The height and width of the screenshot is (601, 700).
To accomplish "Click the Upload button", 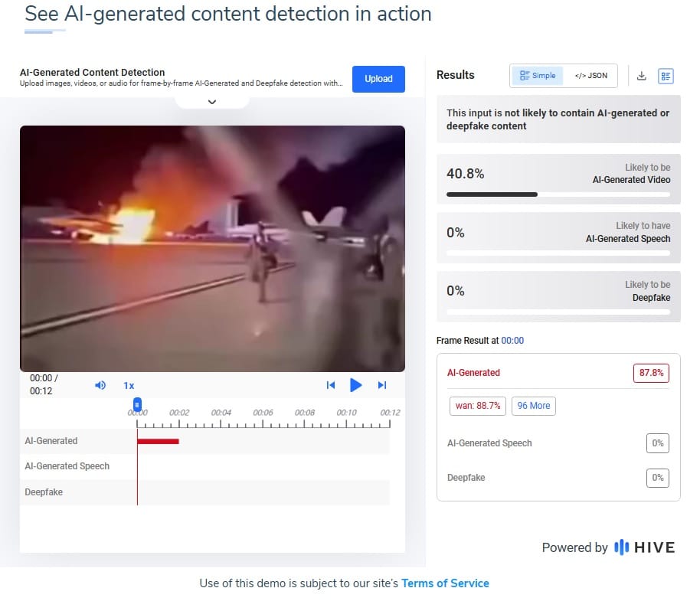I will click(378, 79).
